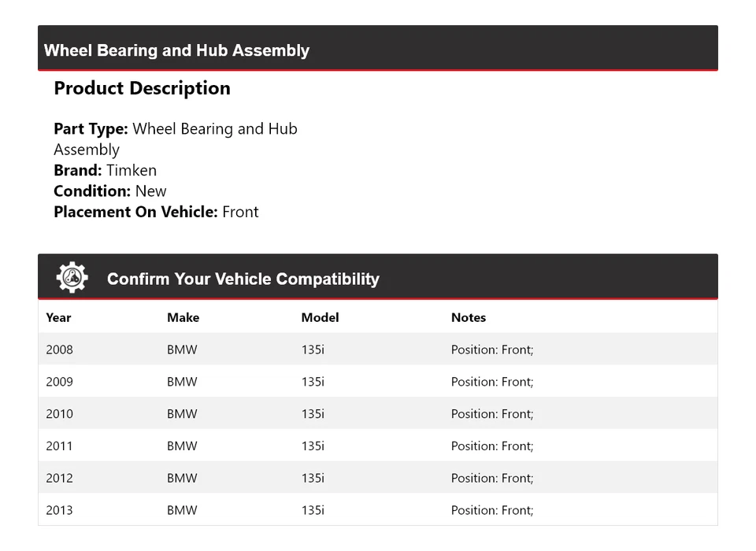
Task: Click the Condition: New text
Action: (x=110, y=190)
